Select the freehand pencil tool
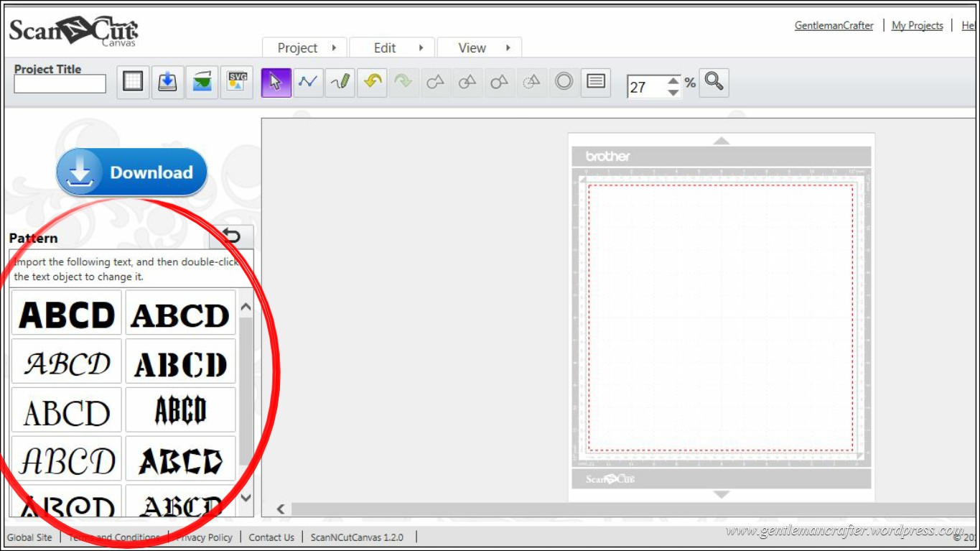Screen dimensions: 980x551 point(340,82)
